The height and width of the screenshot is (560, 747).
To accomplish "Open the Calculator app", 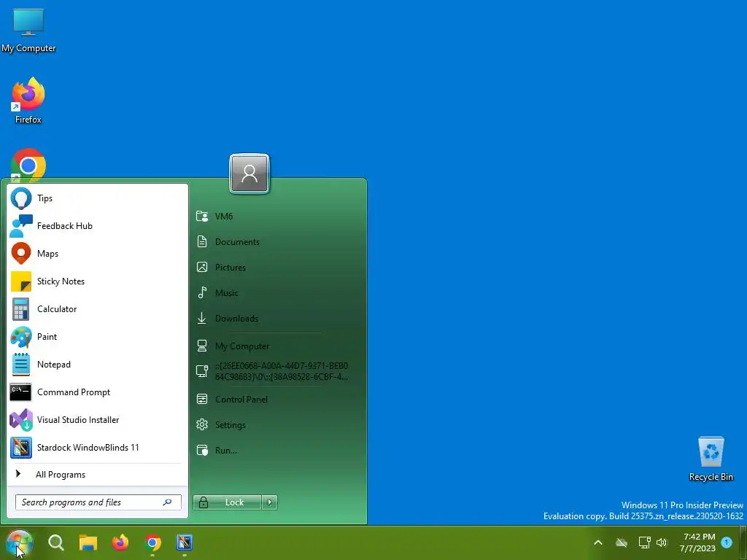I will (97, 309).
